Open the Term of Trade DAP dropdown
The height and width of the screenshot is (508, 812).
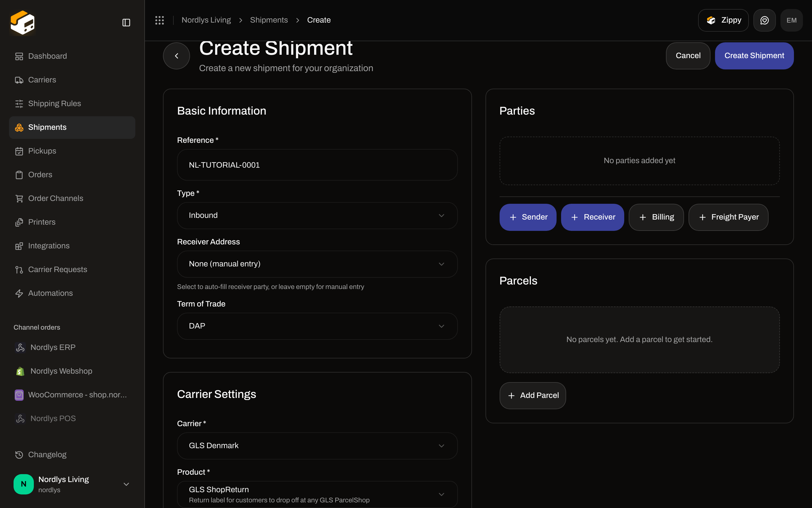point(317,326)
